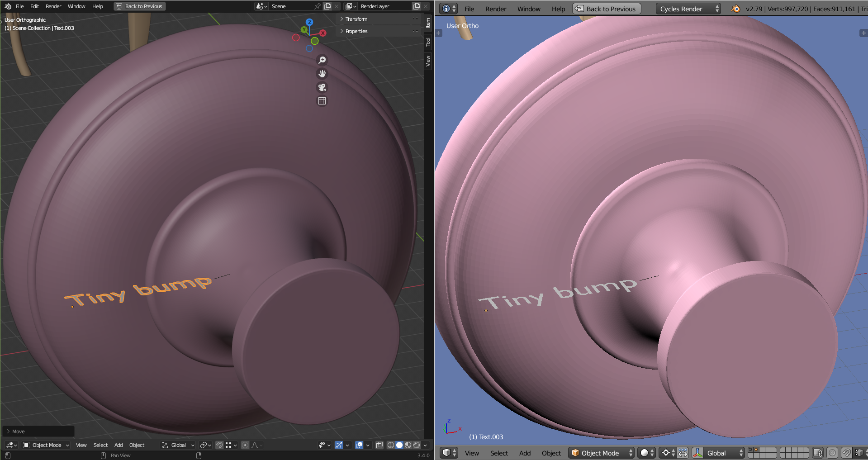Image resolution: width=868 pixels, height=460 pixels.
Task: Toggle orthographic/perspective grid icon
Action: pyautogui.click(x=322, y=101)
